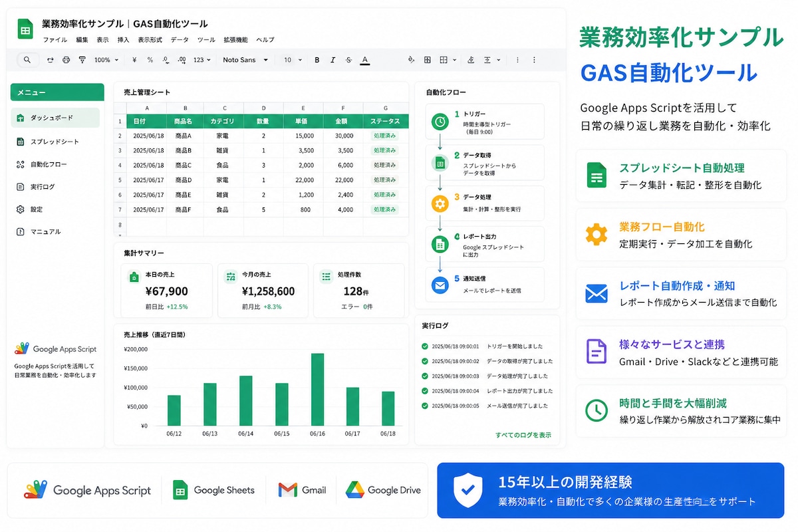Apply yen currency format
This screenshot has height=532, width=798.
click(x=134, y=60)
